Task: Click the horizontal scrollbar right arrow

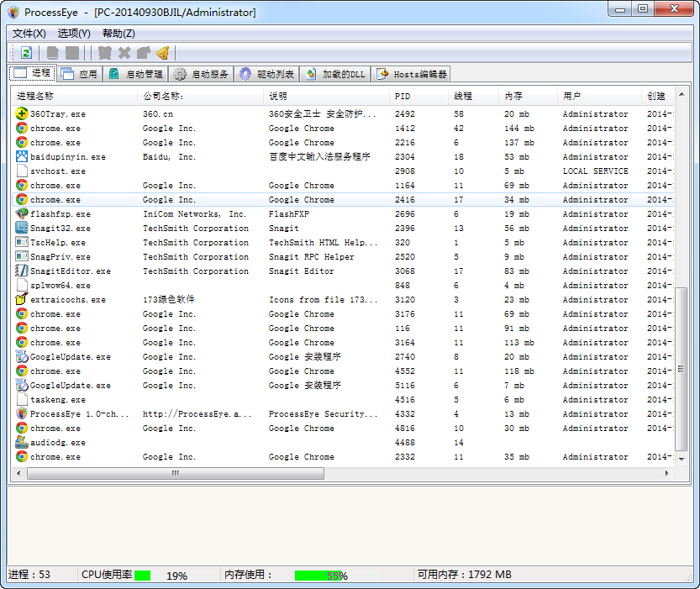Action: (x=668, y=474)
